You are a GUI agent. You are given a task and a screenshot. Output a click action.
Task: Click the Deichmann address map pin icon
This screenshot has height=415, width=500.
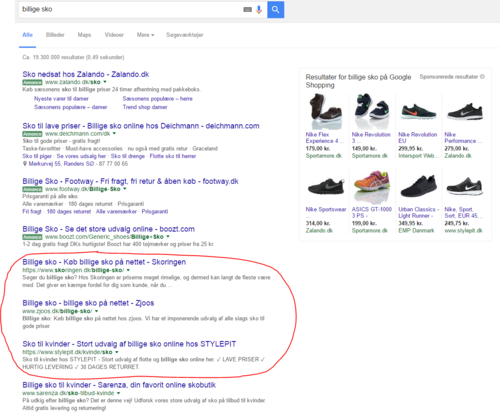(x=25, y=164)
